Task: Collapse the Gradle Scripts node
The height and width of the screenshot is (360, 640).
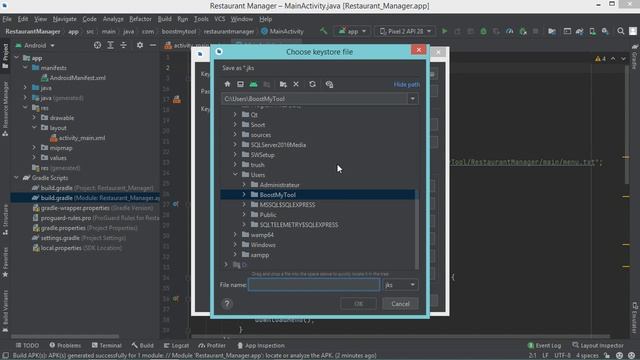Action: point(16,178)
